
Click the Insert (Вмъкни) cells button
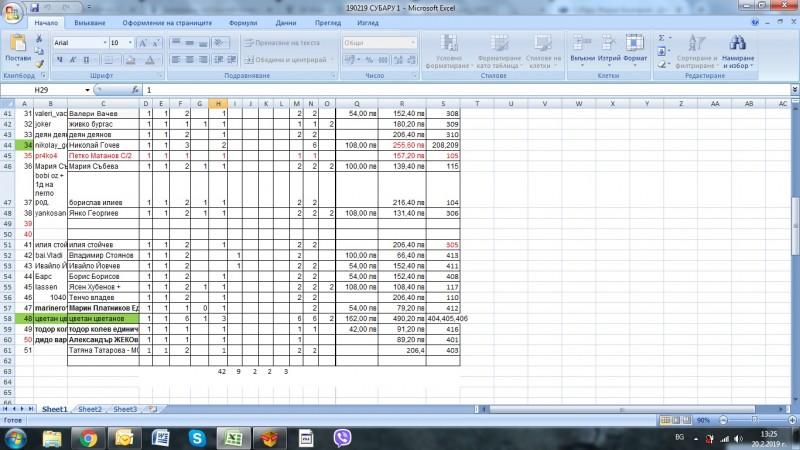click(583, 51)
